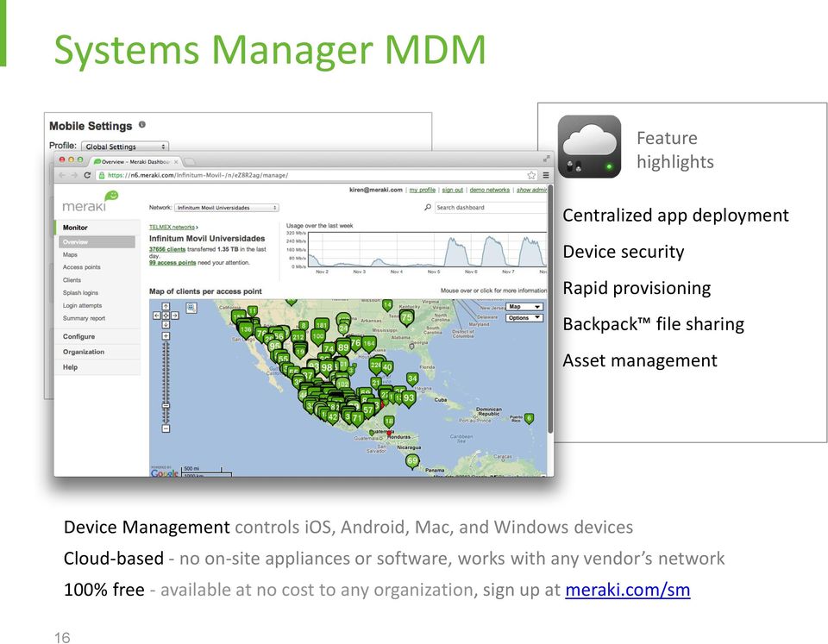828x644 pixels.
Task: Click the Systems Manager cloud icon
Action: click(x=589, y=147)
